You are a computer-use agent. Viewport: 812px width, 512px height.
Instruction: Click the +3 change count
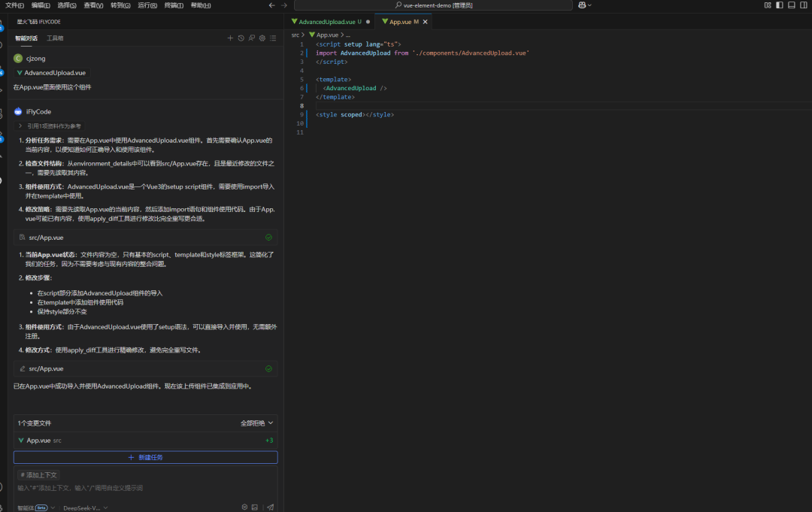coord(269,441)
